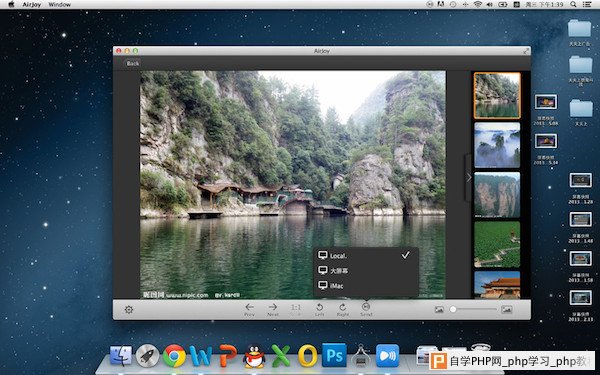Screen dimensions: 600x375
Task: Advance to next photo with Next arrow
Action: click(x=273, y=309)
